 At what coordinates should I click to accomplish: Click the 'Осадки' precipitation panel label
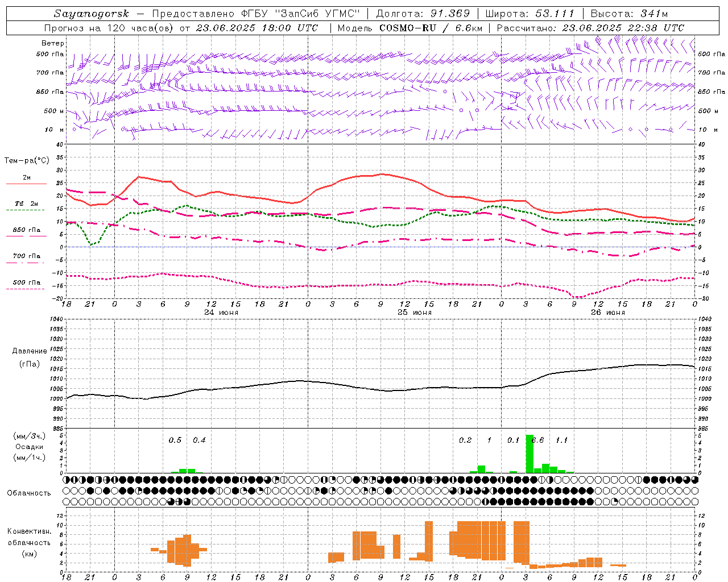pos(29,447)
